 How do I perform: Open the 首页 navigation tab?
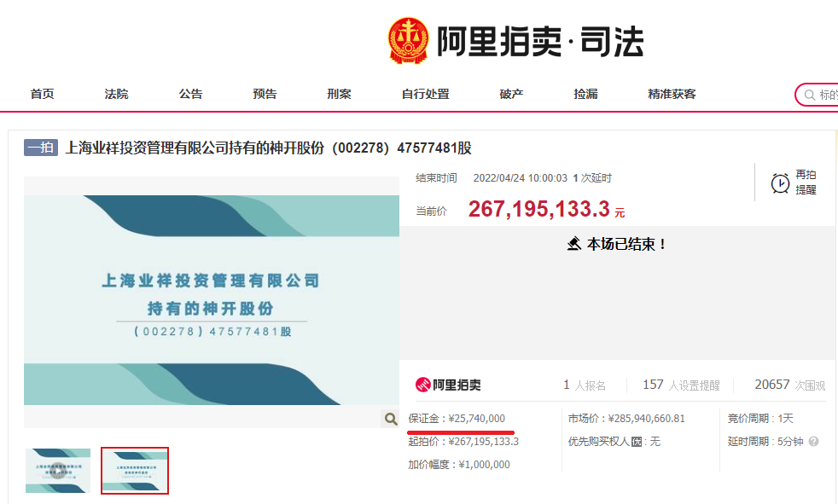click(x=42, y=94)
